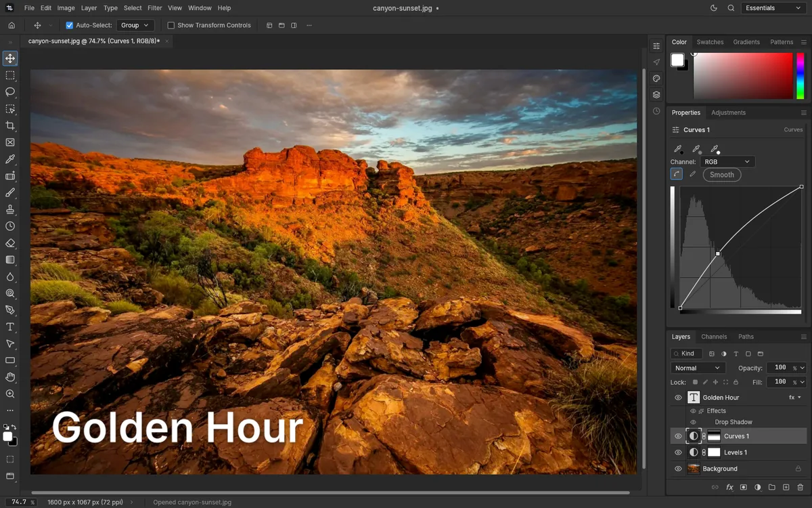Screen dimensions: 812x508
Task: Hide the Curves 1 layer
Action: (x=678, y=436)
